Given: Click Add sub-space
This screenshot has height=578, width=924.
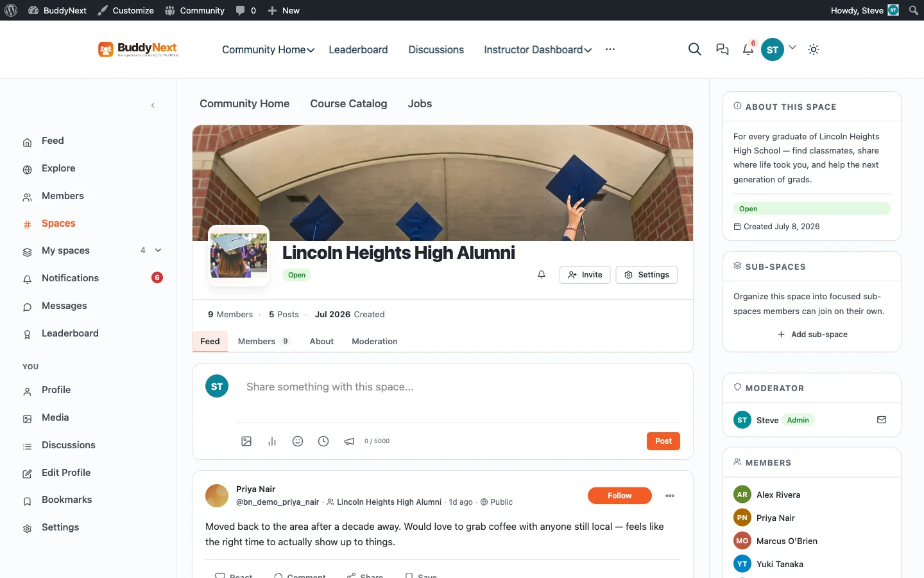Looking at the screenshot, I should (x=812, y=335).
